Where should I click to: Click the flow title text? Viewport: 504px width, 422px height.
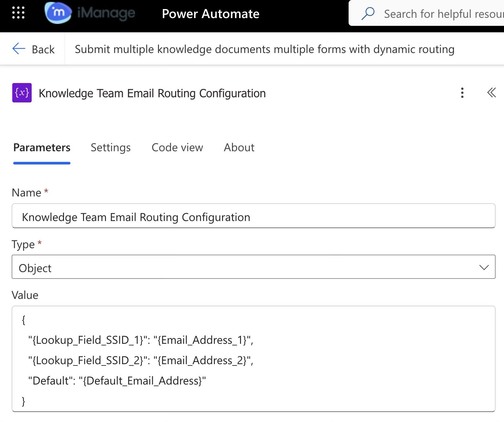coord(265,49)
